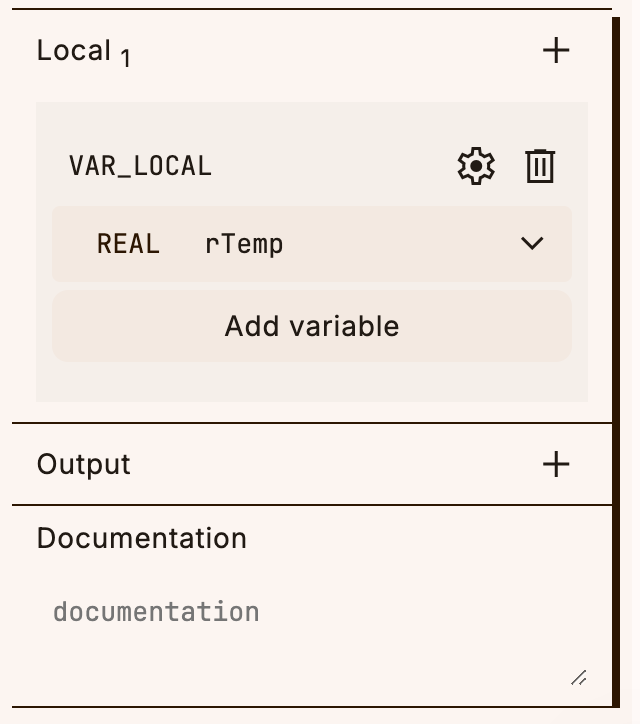Collapse the Local section header
Viewport: 640px width, 724px height.
coord(74,50)
